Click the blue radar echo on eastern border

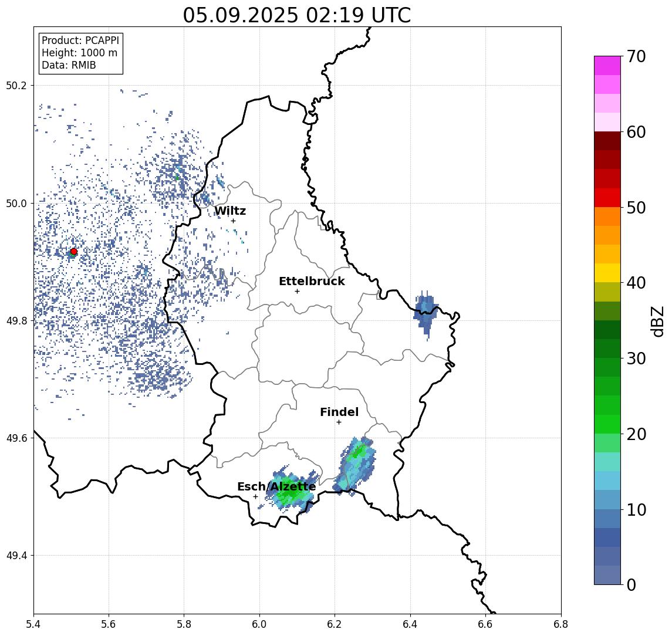tap(426, 314)
